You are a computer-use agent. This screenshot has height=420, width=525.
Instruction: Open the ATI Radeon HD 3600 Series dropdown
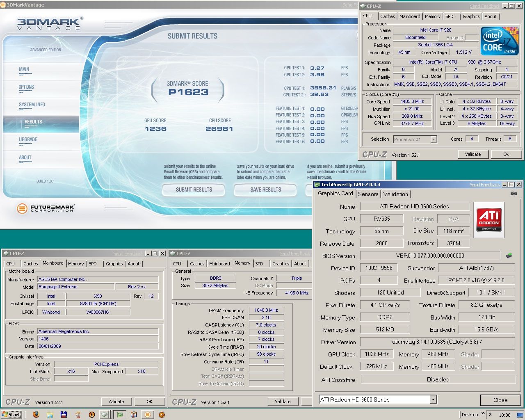(433, 399)
